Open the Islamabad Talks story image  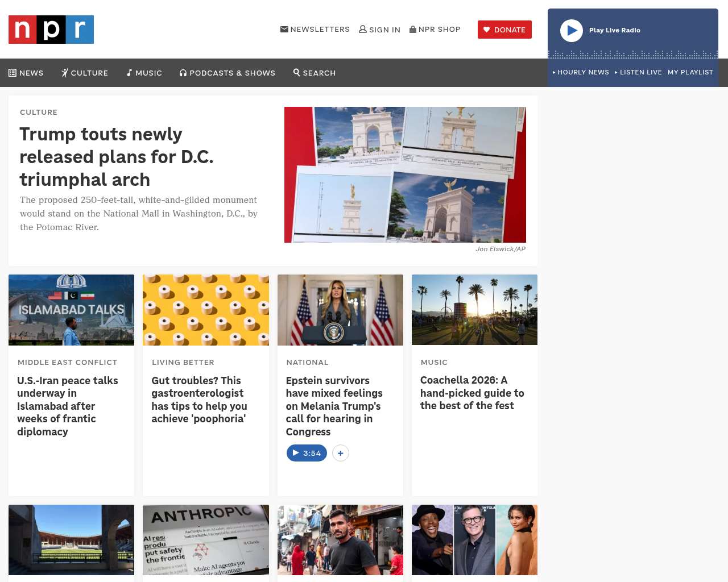point(71,310)
